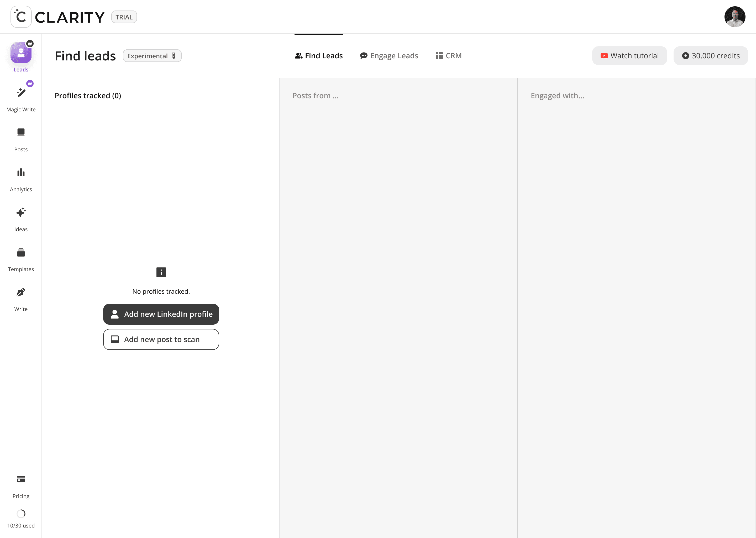Open the Ideas sparkle icon
The width and height of the screenshot is (756, 538).
point(21,213)
